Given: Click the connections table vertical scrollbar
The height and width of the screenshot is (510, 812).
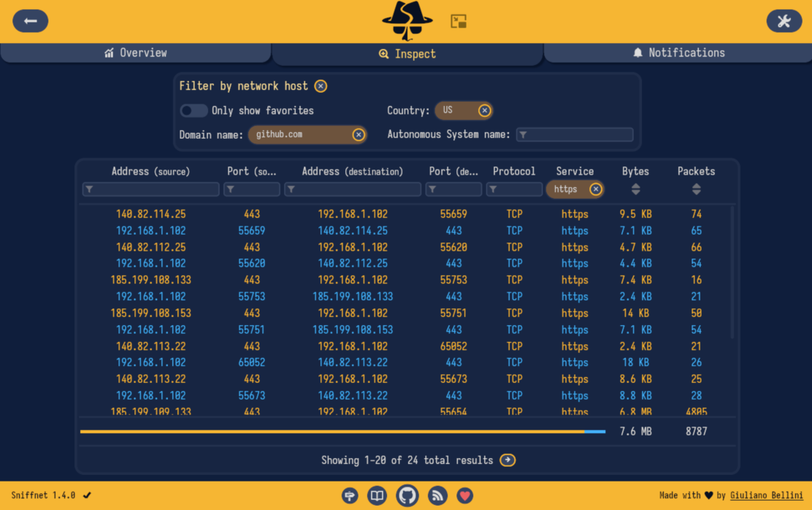Looking at the screenshot, I should 733,272.
